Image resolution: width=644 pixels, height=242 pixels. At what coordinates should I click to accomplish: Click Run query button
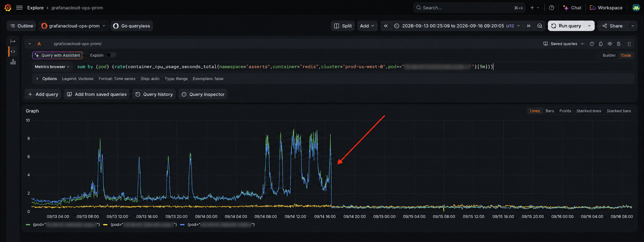point(566,26)
